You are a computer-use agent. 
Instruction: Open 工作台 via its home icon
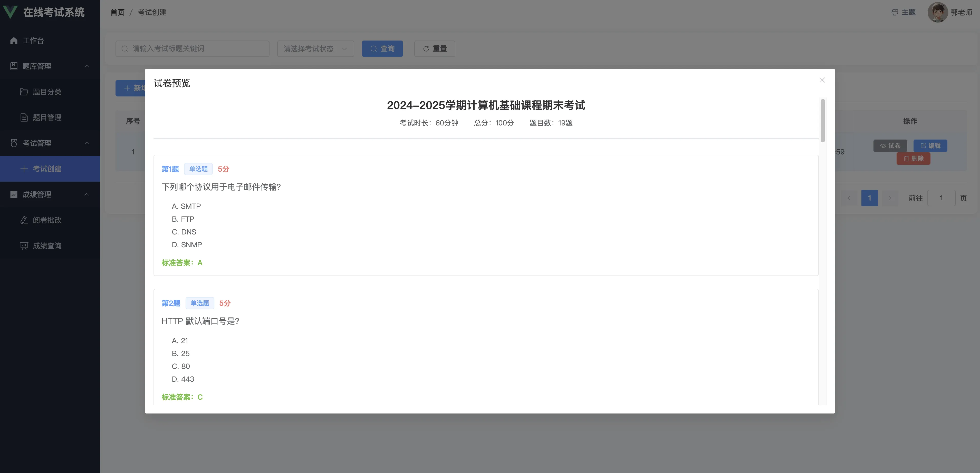(14, 41)
